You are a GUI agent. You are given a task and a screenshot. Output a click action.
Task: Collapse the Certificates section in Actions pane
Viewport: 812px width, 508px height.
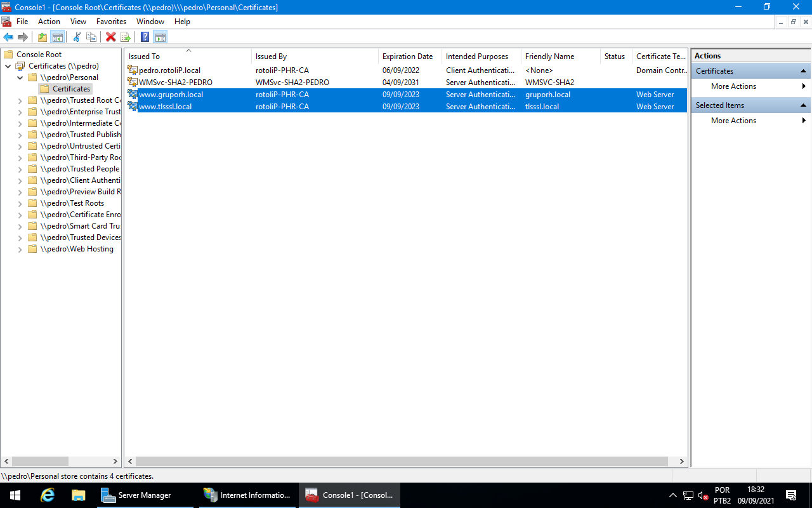click(803, 71)
